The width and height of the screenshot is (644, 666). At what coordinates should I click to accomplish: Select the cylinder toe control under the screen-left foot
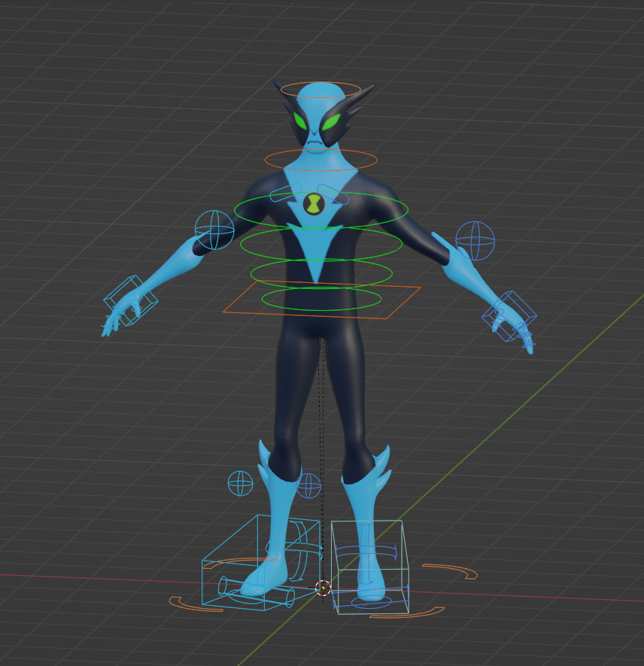(x=257, y=591)
